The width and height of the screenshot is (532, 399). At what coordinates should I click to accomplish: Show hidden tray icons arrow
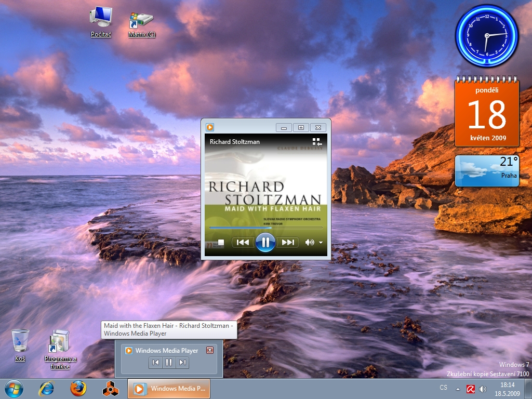click(458, 389)
